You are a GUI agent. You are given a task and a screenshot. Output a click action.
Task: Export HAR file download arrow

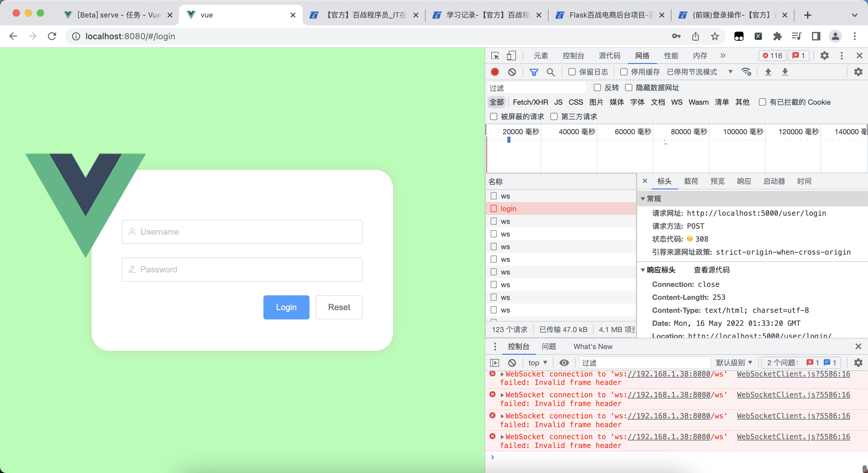[785, 72]
